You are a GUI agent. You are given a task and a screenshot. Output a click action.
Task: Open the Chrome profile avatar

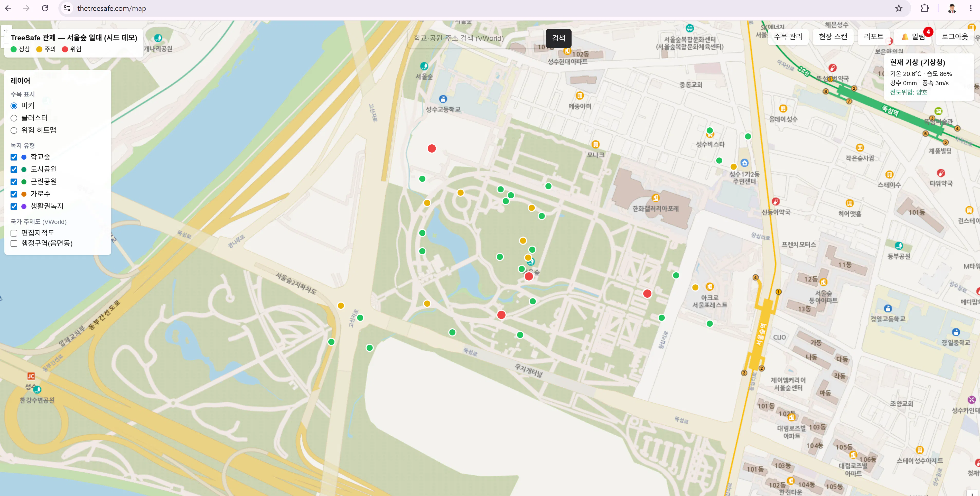[952, 8]
